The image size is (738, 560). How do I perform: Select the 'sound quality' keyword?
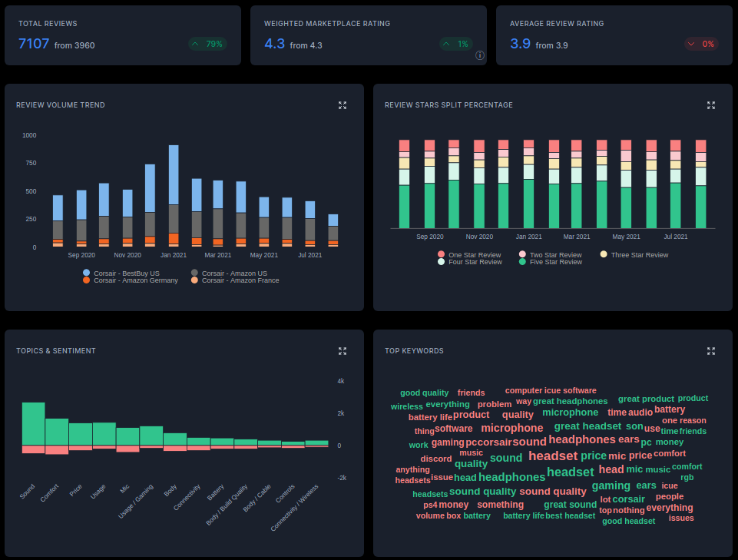point(483,491)
